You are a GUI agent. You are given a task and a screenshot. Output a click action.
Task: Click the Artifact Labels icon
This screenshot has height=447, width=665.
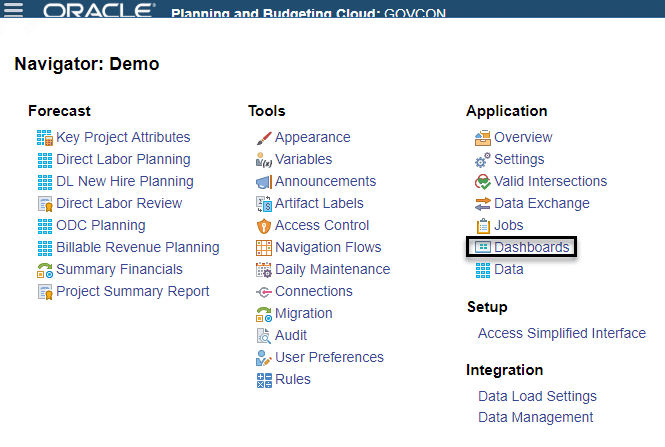coord(264,204)
